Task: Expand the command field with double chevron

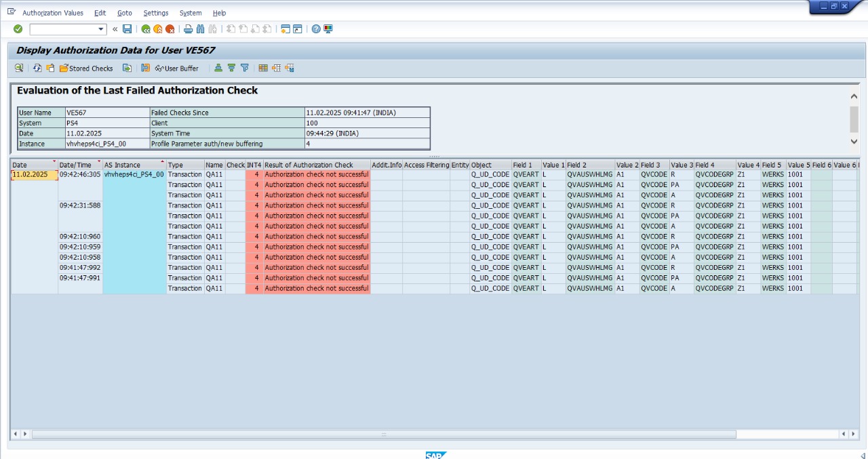Action: point(115,29)
